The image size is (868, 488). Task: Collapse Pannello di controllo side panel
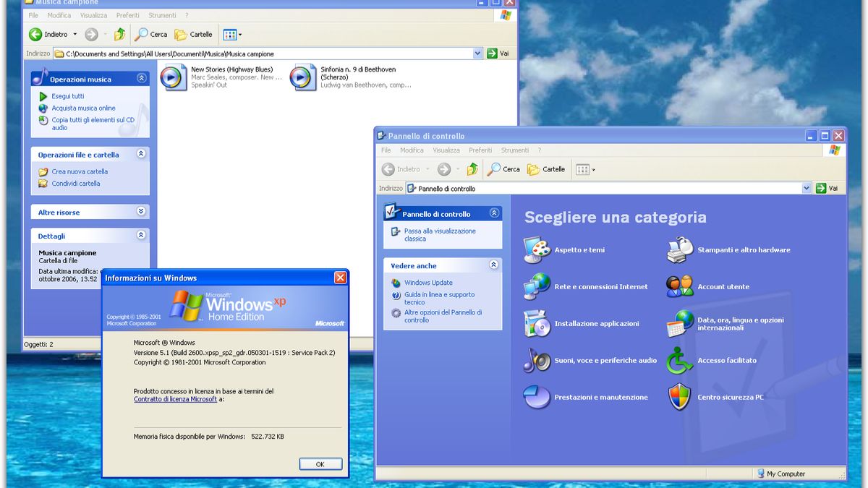click(494, 213)
